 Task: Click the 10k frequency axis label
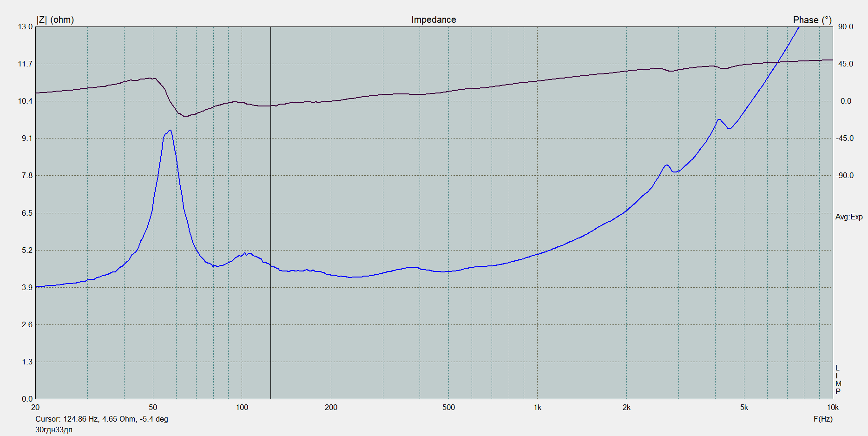pos(833,407)
